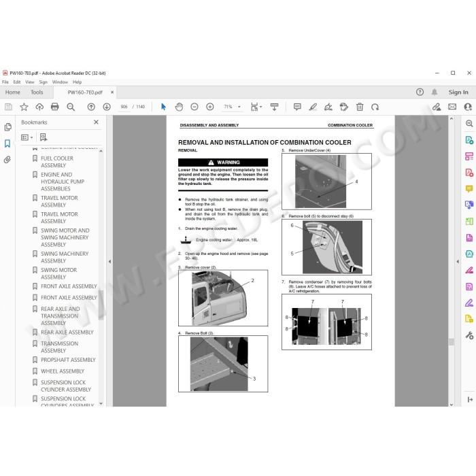Close the PW160-7E0.pdf tab
The height and width of the screenshot is (476, 476).
point(112,92)
